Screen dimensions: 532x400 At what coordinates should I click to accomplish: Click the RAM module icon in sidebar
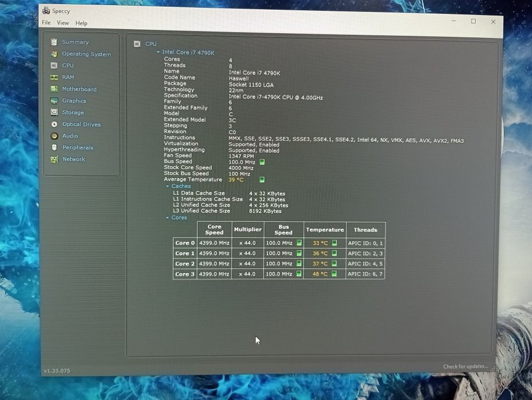(x=54, y=77)
